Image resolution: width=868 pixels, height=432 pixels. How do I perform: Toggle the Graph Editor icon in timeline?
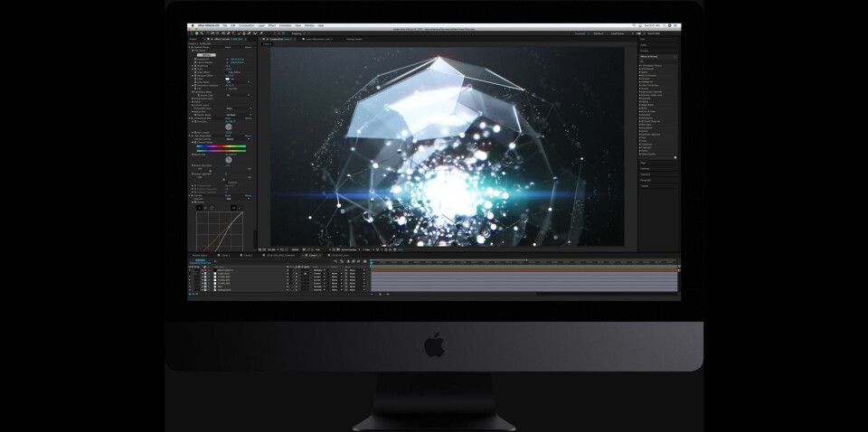(x=364, y=261)
